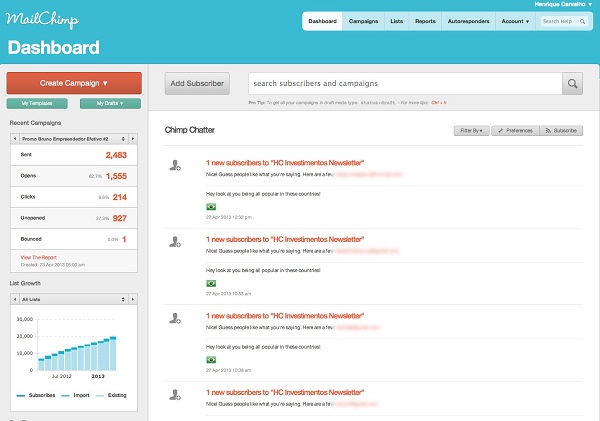Click the Subscribes legend item
The width and height of the screenshot is (600, 421).
coord(36,395)
